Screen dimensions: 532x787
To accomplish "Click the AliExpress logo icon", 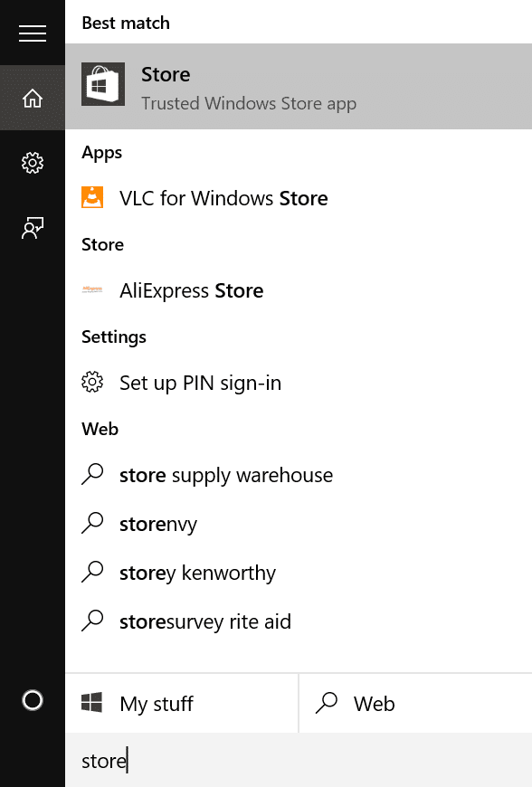I will [x=92, y=289].
